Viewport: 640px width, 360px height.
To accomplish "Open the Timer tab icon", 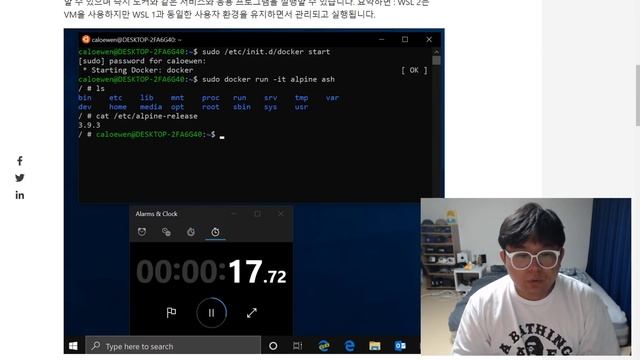I will click(191, 232).
